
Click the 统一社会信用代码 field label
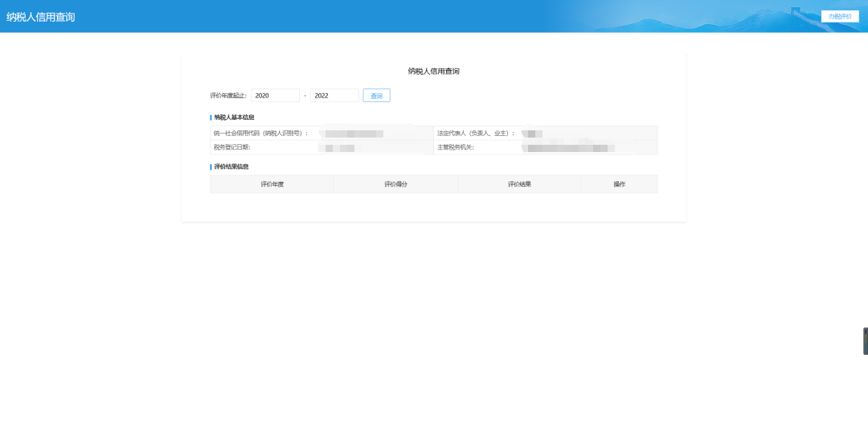coord(261,134)
